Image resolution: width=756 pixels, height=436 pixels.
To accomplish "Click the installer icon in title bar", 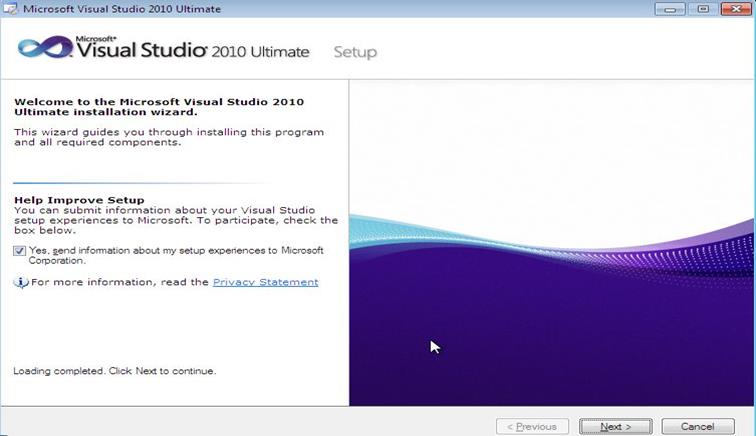I will (10, 9).
